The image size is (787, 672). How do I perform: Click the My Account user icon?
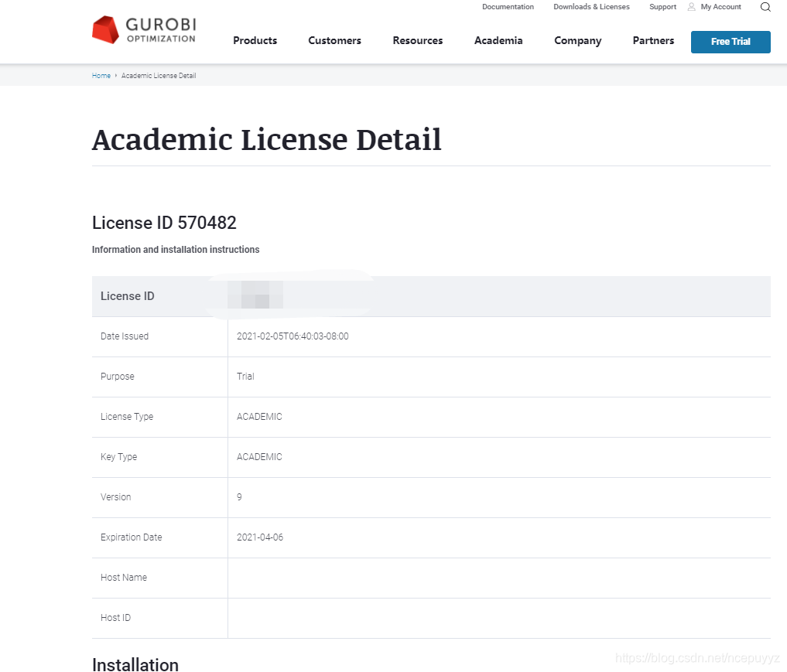(691, 7)
